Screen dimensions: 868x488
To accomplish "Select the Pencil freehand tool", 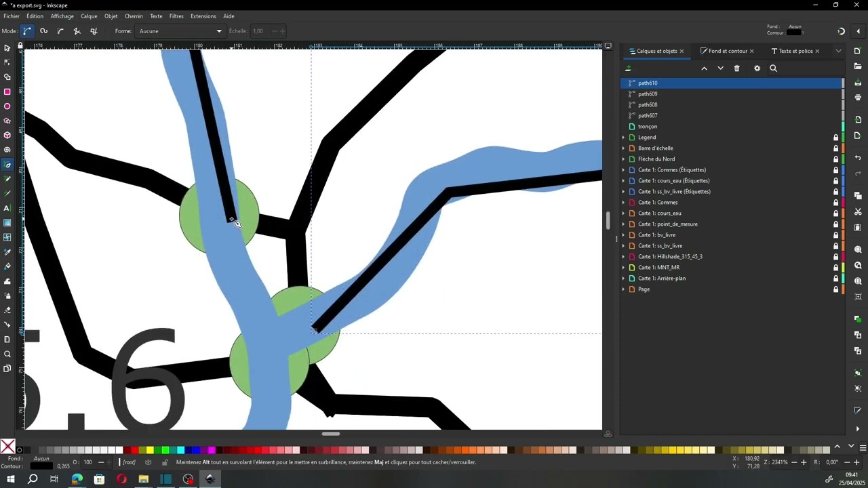I will [x=7, y=179].
